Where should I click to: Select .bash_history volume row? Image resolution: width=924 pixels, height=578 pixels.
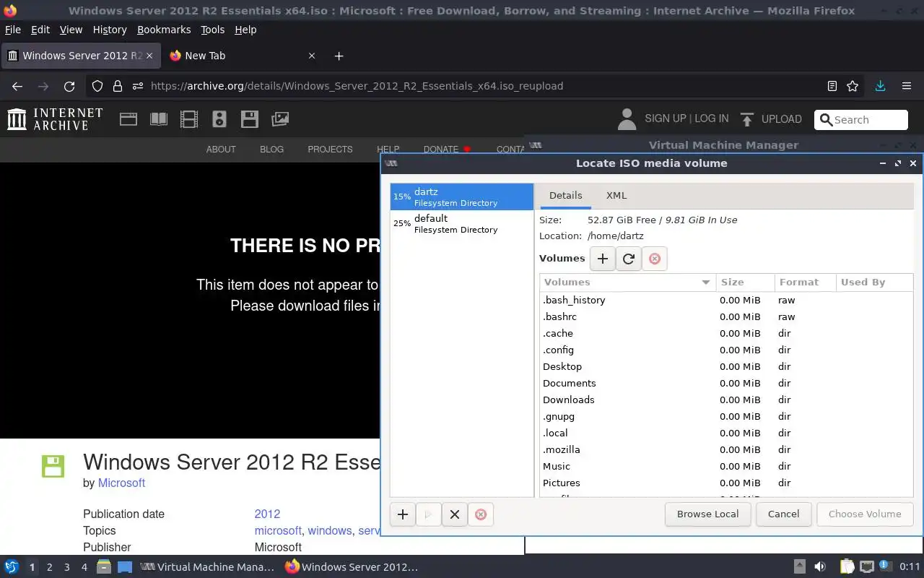tap(726, 301)
